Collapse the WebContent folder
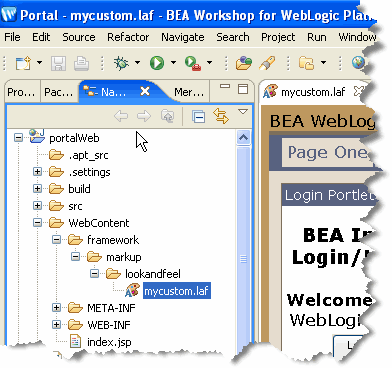This screenshot has width=392, height=368. (38, 223)
